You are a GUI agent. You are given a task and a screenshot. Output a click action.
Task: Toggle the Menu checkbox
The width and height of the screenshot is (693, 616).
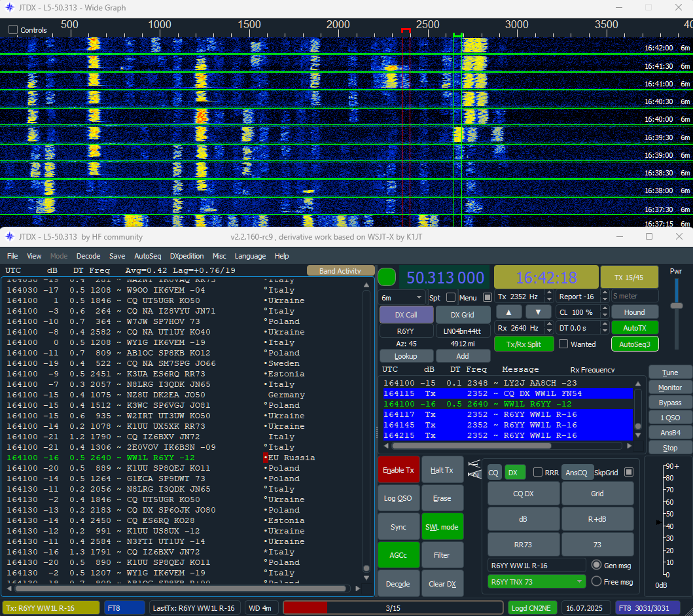coord(488,297)
